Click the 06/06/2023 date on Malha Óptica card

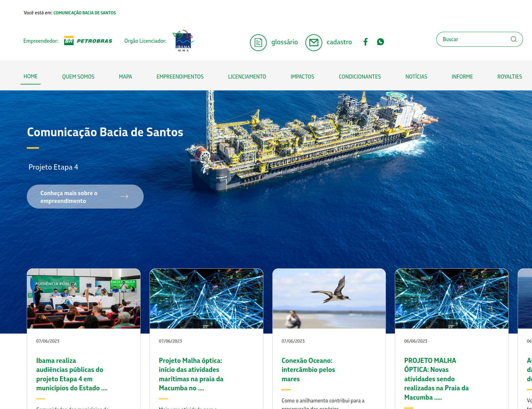coord(416,341)
